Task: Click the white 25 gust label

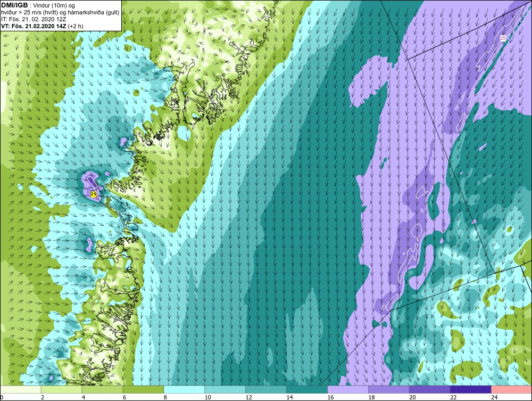Action: click(x=503, y=38)
